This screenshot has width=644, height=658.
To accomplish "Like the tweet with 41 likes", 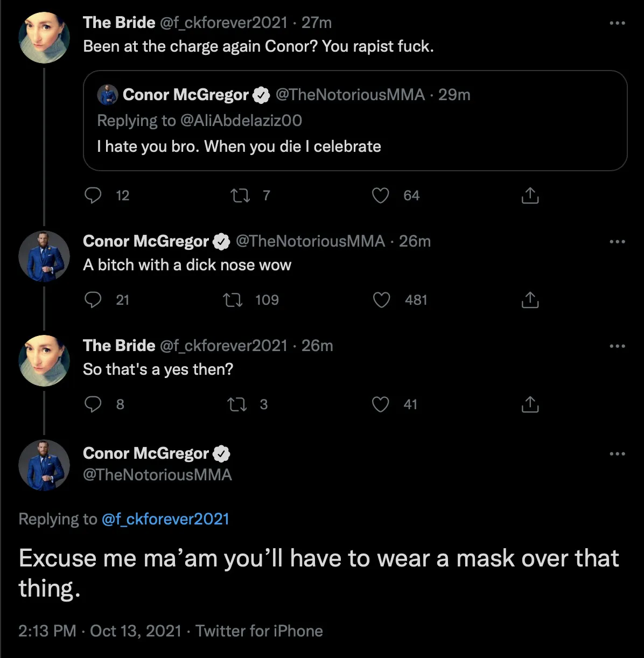I will click(x=381, y=404).
